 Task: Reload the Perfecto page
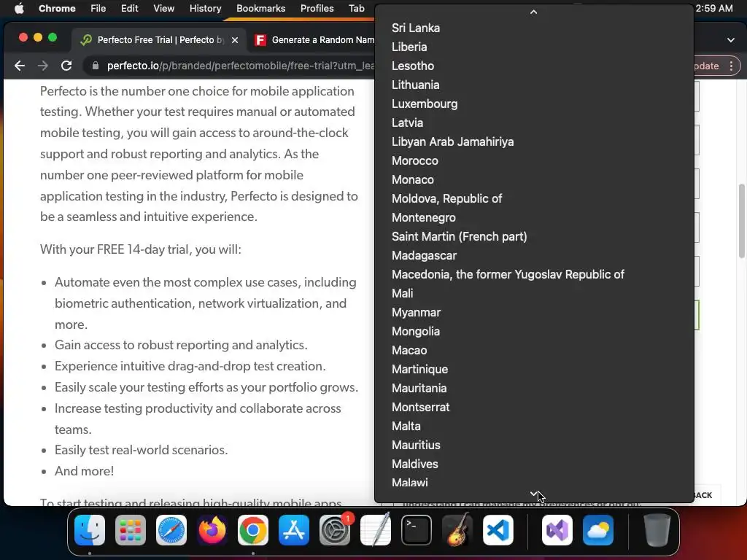[66, 66]
